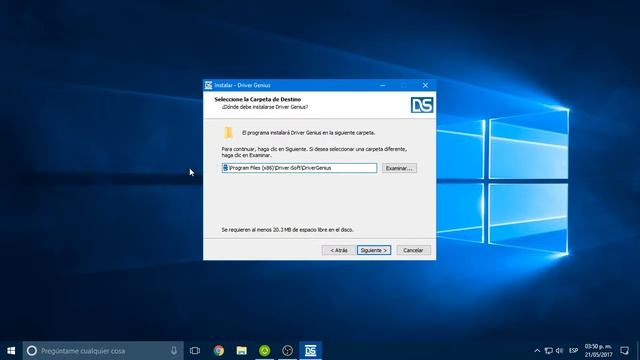The width and height of the screenshot is (640, 360).
Task: Open File Explorer from taskbar
Action: (x=242, y=351)
